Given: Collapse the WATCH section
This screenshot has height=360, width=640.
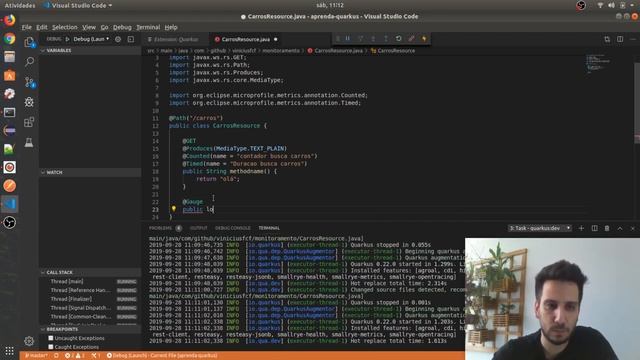Looking at the screenshot, I should (90, 172).
